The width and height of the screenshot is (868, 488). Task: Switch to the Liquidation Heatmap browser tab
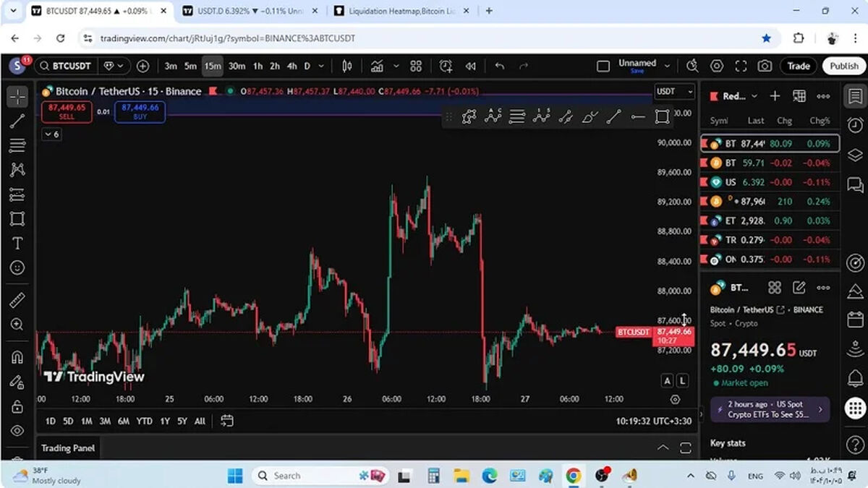(401, 11)
